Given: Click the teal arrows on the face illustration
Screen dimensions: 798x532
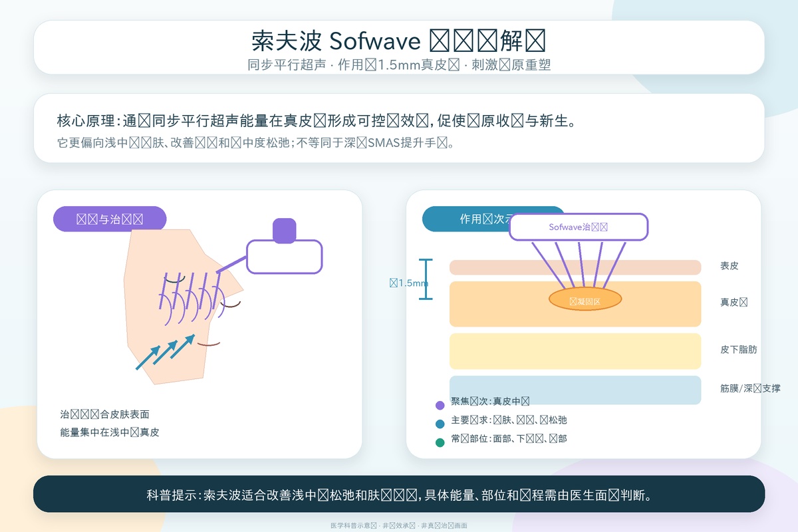Looking at the screenshot, I should coord(165,352).
